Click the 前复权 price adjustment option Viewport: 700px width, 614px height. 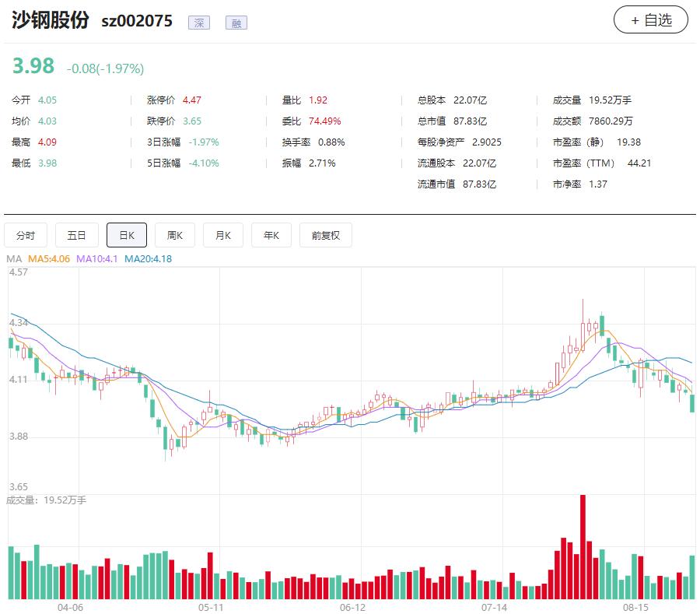click(325, 234)
